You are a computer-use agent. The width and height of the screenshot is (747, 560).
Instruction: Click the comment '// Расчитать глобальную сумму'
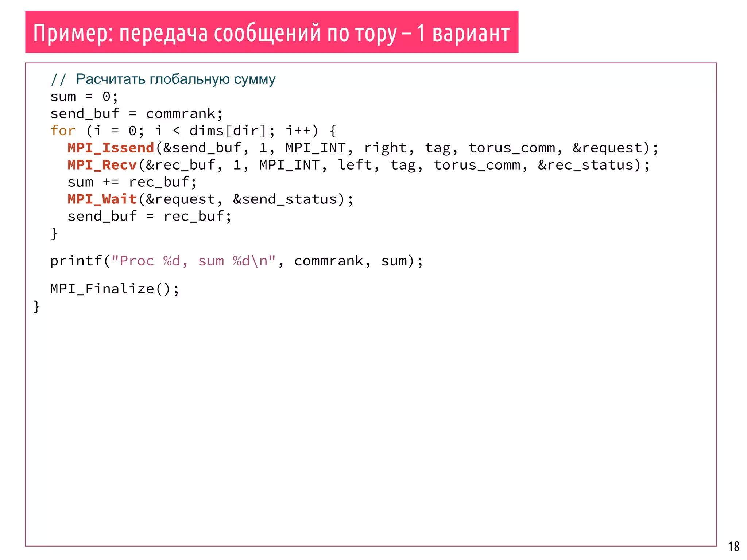click(163, 79)
